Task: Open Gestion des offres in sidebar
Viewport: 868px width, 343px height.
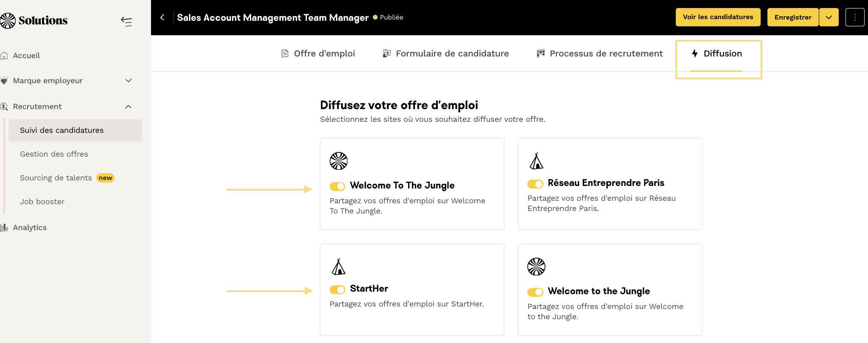Action: click(54, 154)
